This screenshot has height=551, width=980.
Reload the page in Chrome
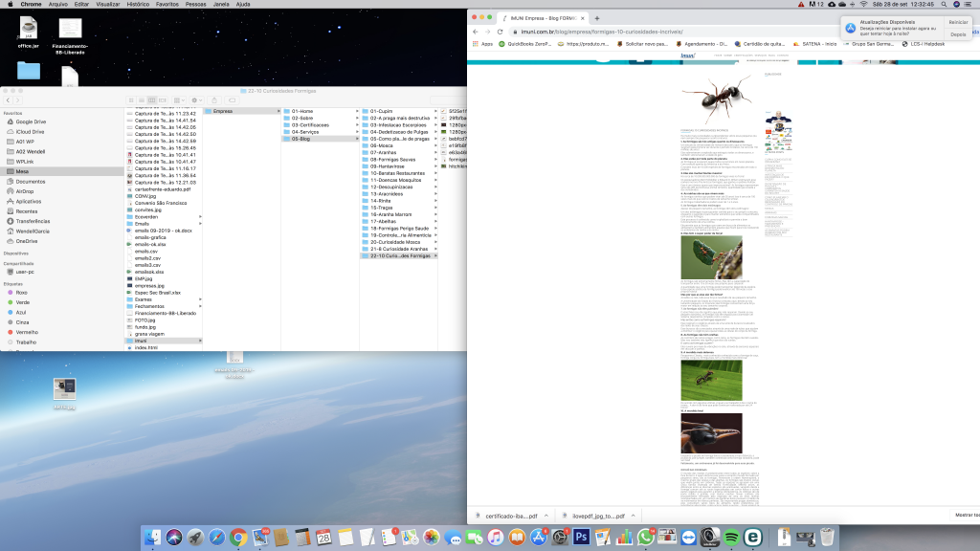[x=500, y=32]
